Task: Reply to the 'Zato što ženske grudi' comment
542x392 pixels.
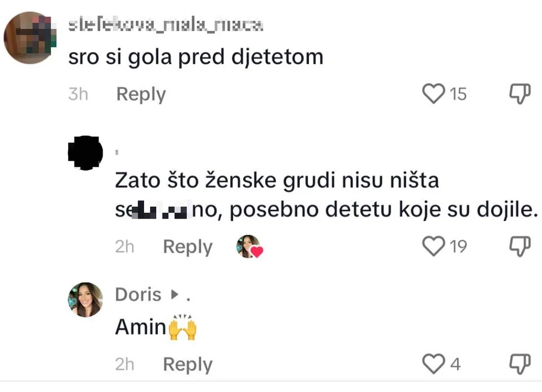Action: click(x=187, y=246)
